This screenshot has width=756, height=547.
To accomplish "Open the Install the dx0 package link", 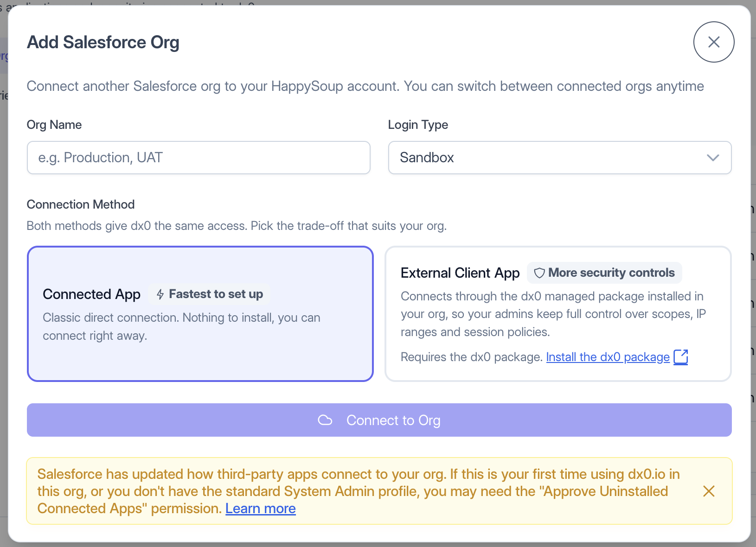I will [608, 357].
